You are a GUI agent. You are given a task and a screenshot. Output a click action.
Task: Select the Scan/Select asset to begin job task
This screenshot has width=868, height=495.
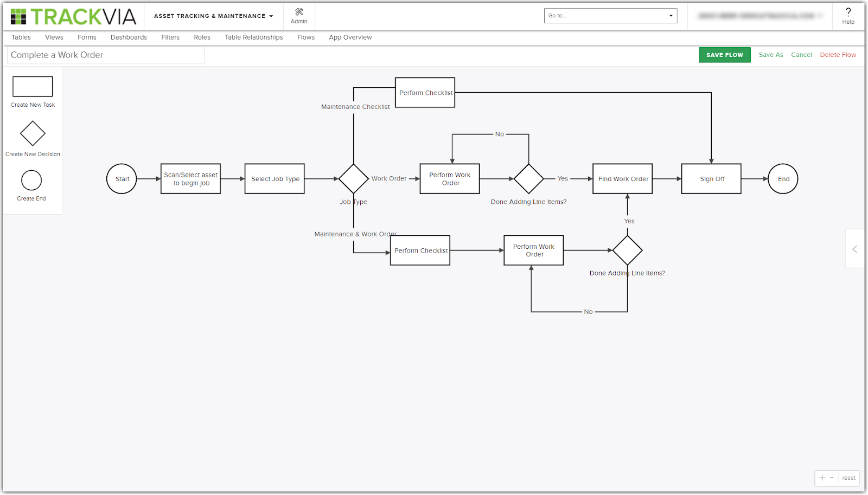191,179
